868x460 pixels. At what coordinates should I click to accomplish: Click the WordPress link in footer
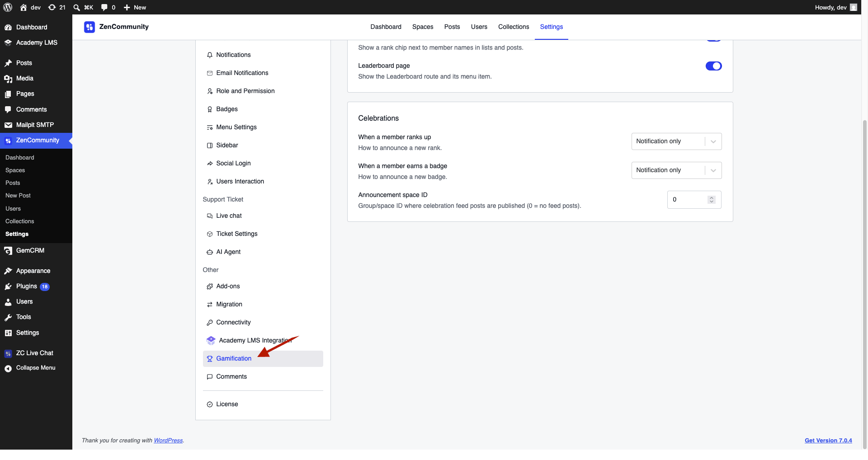pyautogui.click(x=168, y=441)
